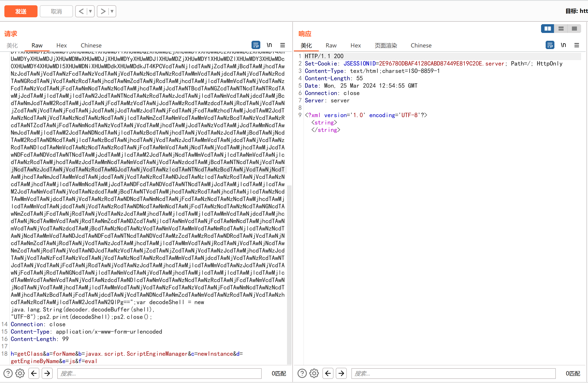Open request panel hamburger menu
The width and height of the screenshot is (588, 383).
coord(282,45)
